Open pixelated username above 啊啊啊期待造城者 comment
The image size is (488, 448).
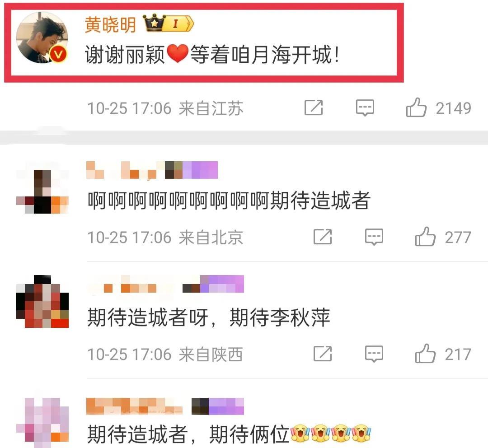pyautogui.click(x=152, y=170)
